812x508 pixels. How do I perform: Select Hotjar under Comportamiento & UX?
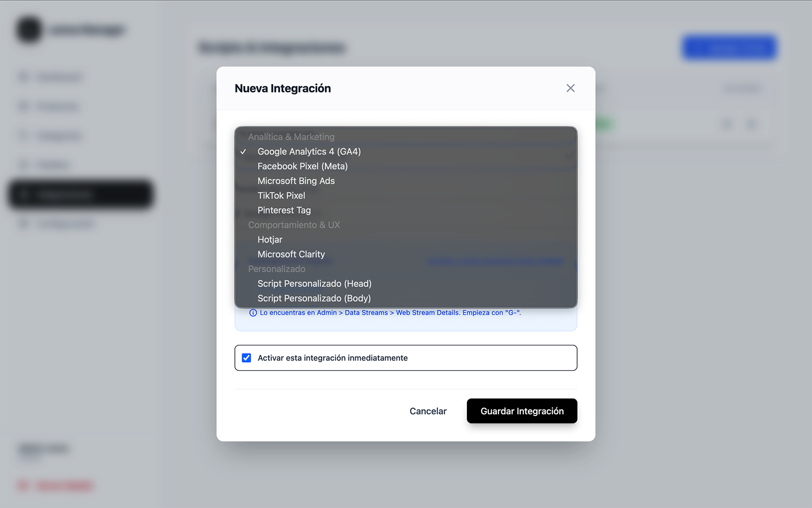click(x=269, y=240)
